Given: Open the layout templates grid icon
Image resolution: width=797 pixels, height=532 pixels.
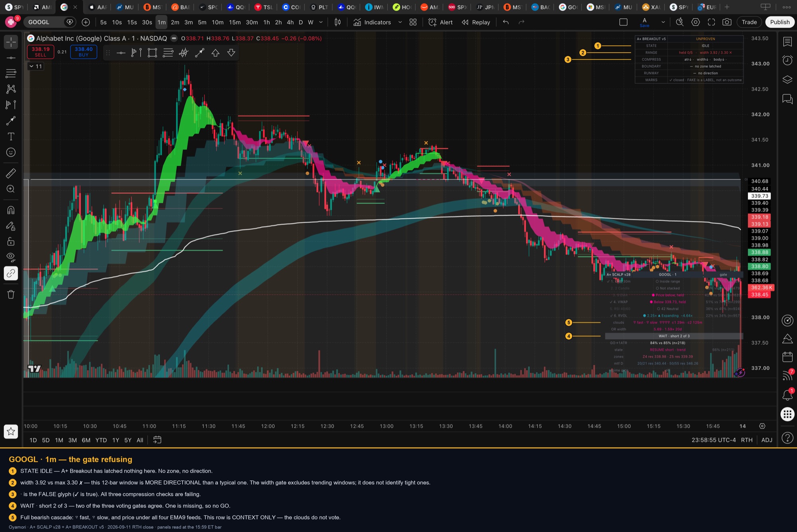Looking at the screenshot, I should click(x=413, y=22).
